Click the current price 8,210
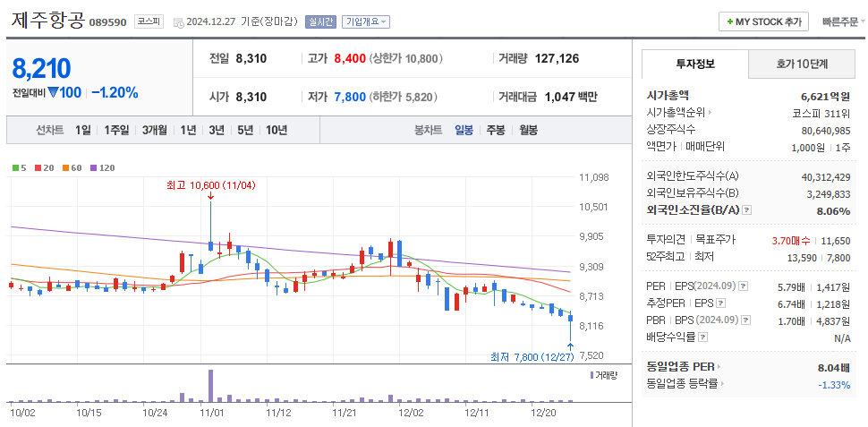 click(x=41, y=69)
